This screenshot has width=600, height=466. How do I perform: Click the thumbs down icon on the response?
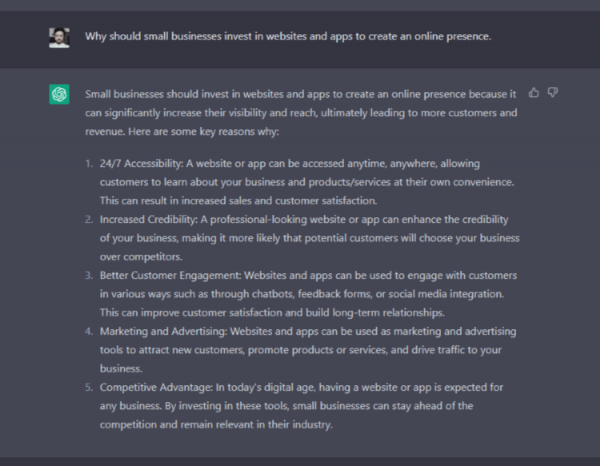click(553, 93)
